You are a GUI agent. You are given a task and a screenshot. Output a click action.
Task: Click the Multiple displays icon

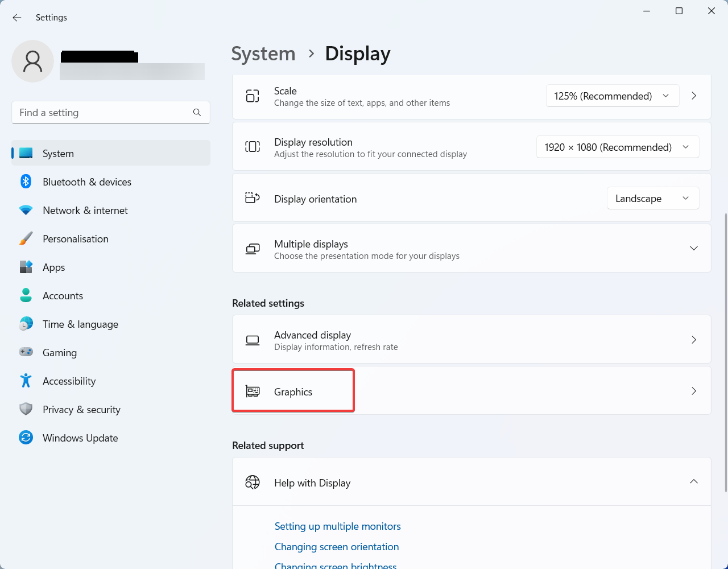pos(253,249)
